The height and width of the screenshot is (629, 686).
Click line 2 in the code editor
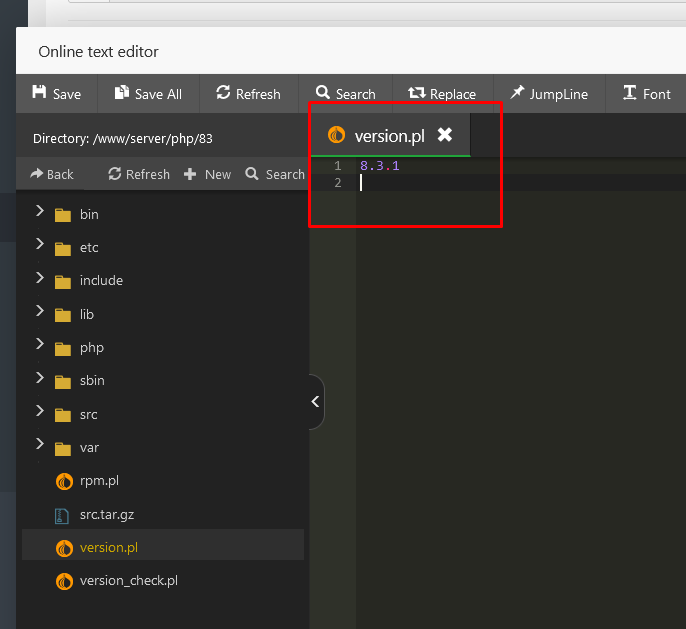pyautogui.click(x=500, y=183)
